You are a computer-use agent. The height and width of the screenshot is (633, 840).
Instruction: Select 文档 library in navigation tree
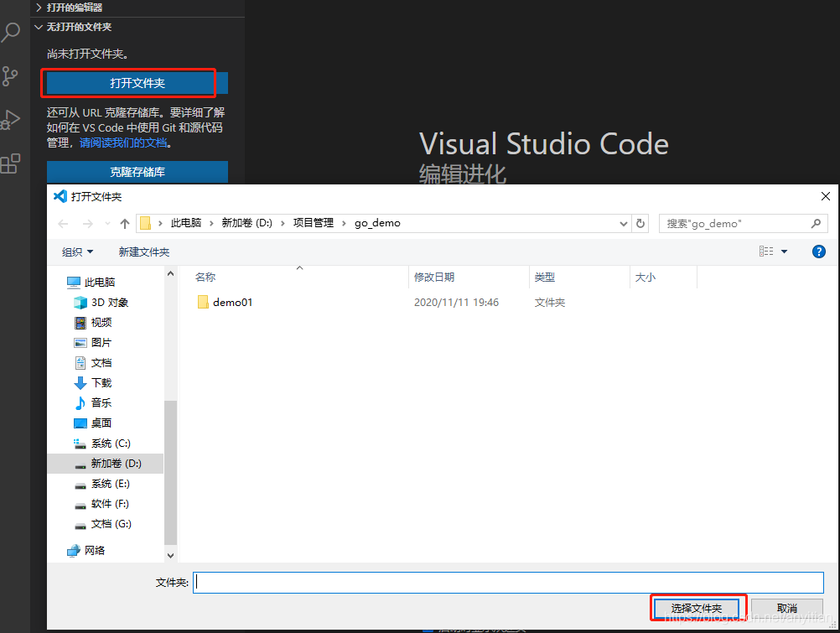pyautogui.click(x=101, y=363)
